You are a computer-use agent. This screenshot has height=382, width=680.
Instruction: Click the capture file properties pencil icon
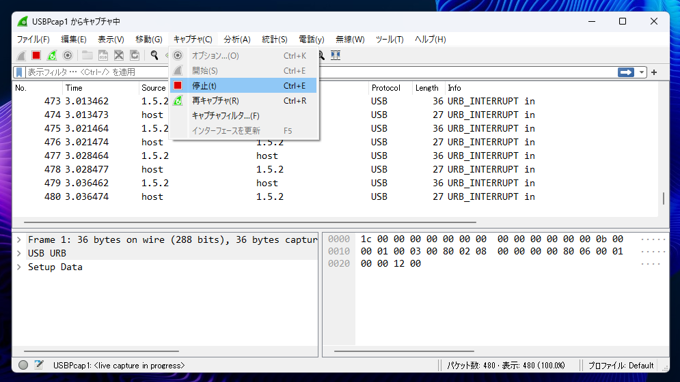(39, 365)
